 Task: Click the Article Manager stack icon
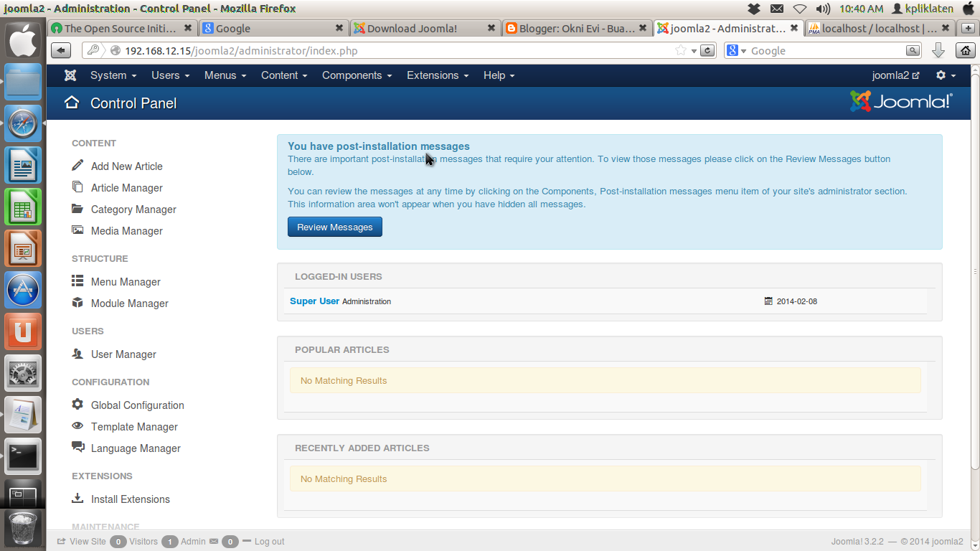(77, 187)
